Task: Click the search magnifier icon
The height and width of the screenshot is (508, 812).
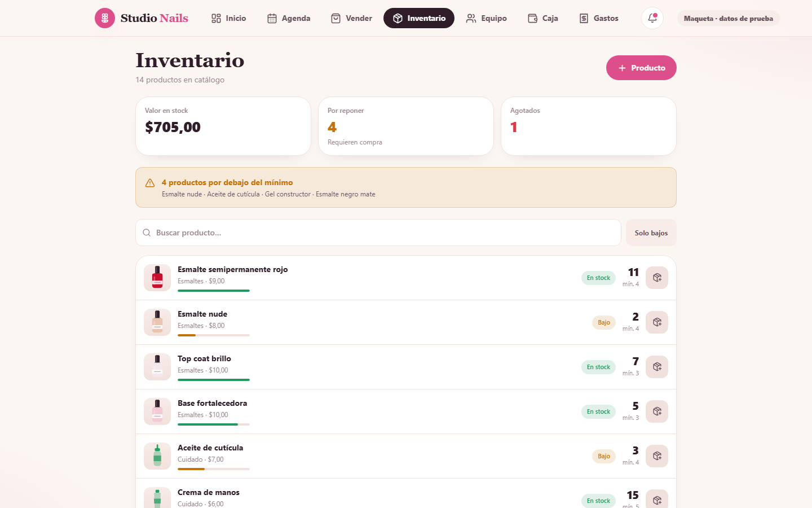Action: point(147,233)
